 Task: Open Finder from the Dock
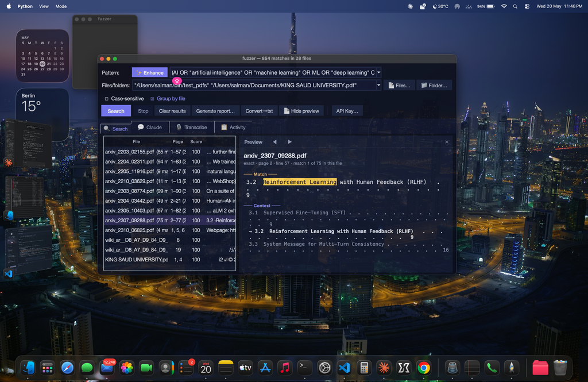[x=28, y=368]
